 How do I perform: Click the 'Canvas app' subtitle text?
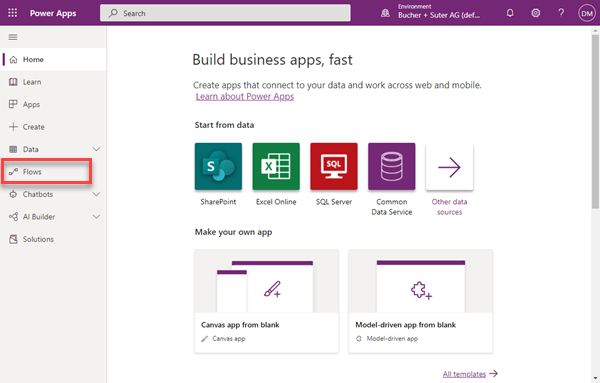click(229, 339)
